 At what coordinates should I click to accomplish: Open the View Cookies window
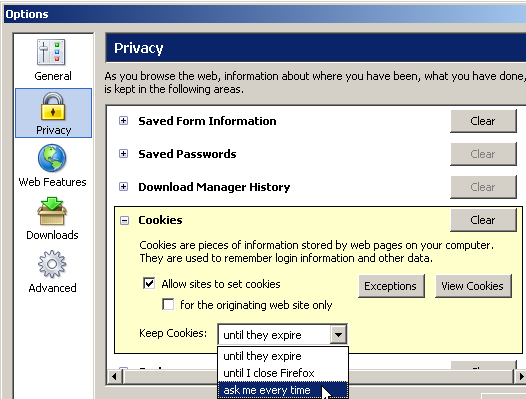473,286
